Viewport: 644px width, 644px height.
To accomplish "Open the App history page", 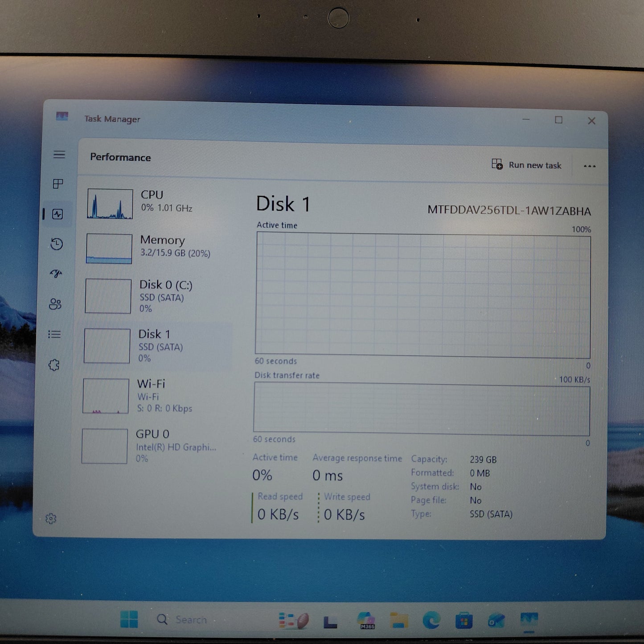I will click(x=57, y=244).
